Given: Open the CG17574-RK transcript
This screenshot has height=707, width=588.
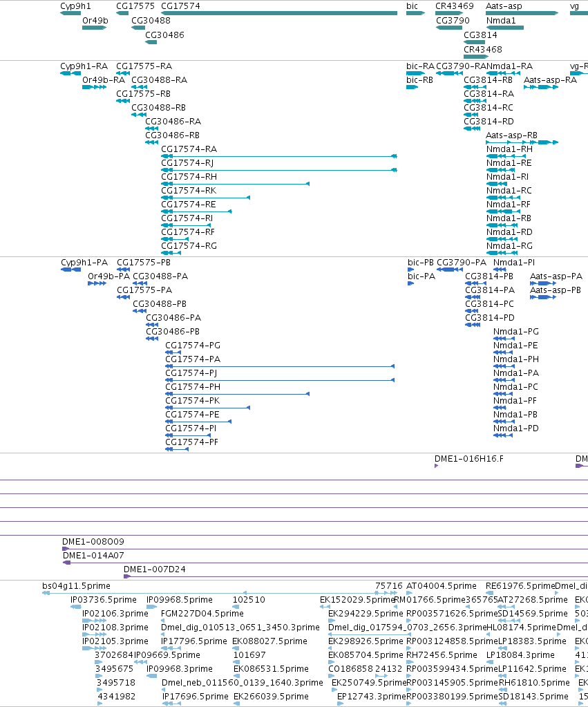Looking at the screenshot, I should 206,198.
